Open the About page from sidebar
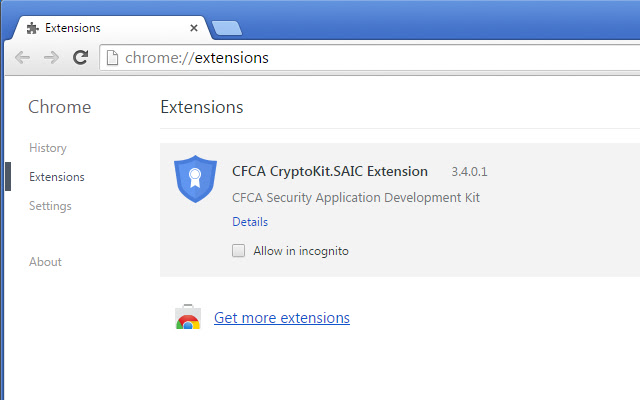 pyautogui.click(x=45, y=262)
